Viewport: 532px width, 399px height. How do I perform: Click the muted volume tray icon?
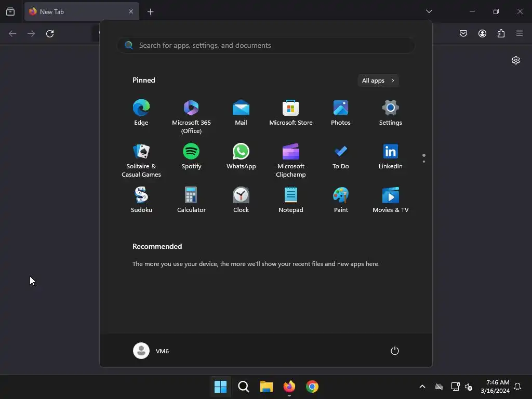pos(469,387)
